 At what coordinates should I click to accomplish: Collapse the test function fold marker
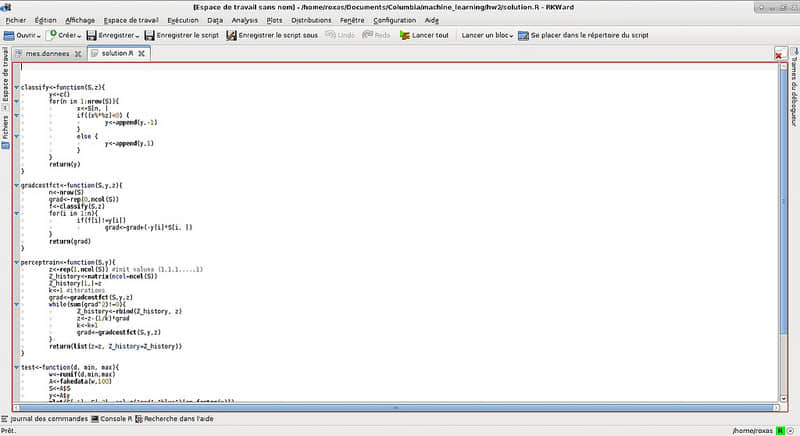click(x=17, y=368)
